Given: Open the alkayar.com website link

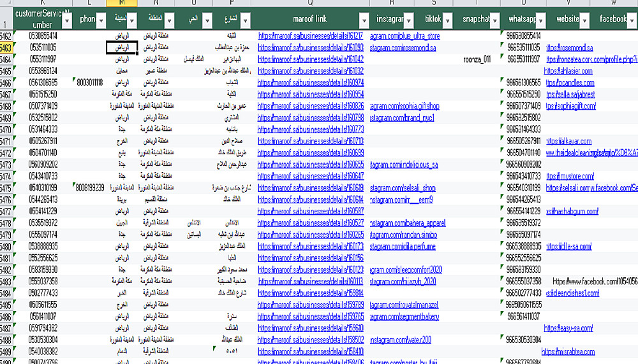Looking at the screenshot, I should [568, 141].
